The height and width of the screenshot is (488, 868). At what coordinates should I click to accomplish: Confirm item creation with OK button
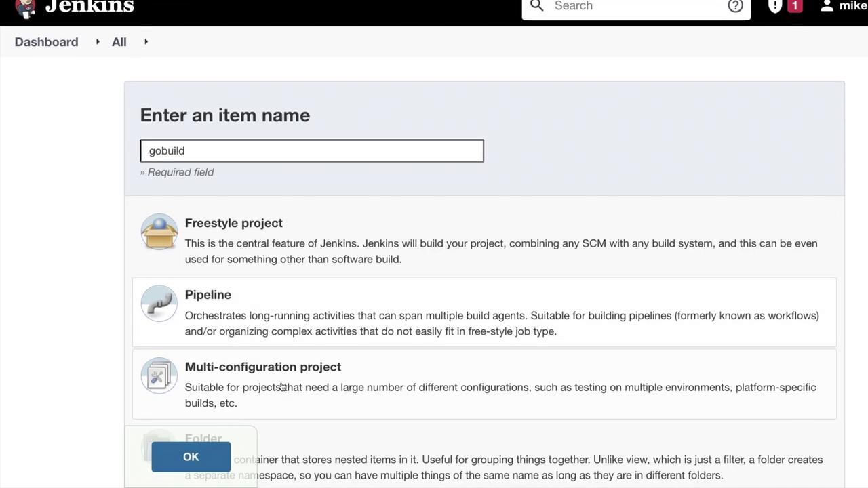pos(191,457)
